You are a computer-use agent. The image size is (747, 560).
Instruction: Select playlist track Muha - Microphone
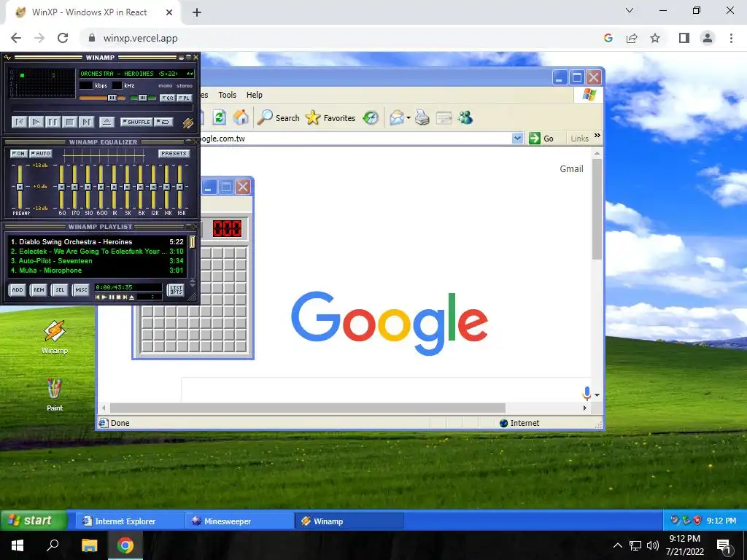(x=97, y=271)
